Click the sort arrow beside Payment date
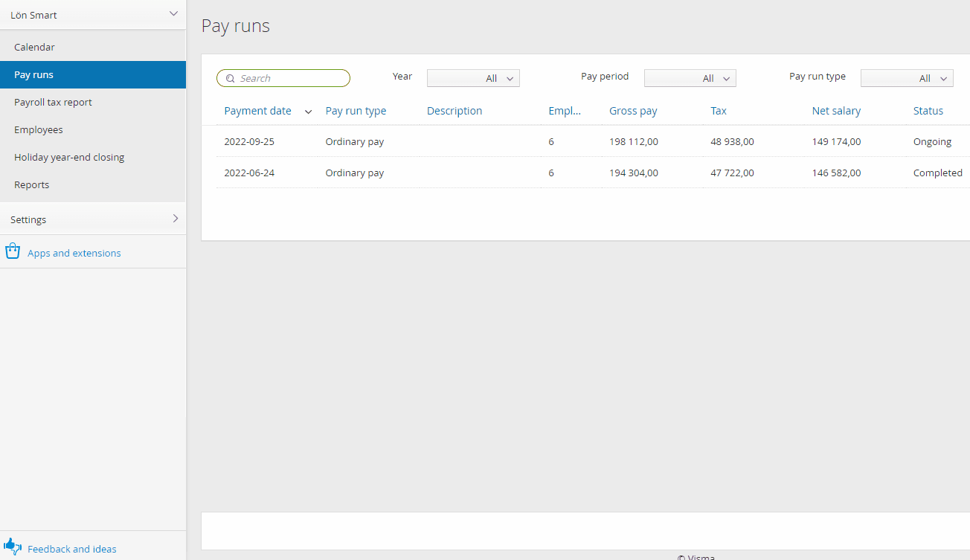The image size is (970, 560). tap(309, 112)
